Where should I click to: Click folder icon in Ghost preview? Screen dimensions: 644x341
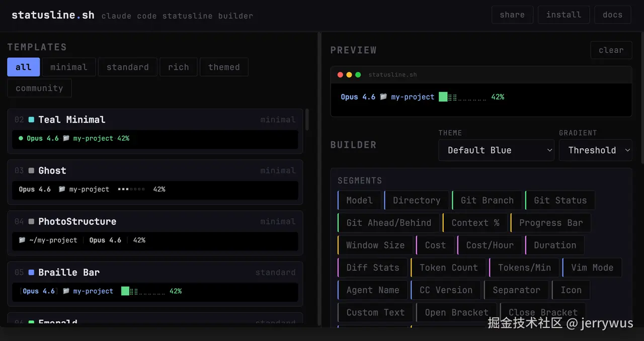click(62, 189)
